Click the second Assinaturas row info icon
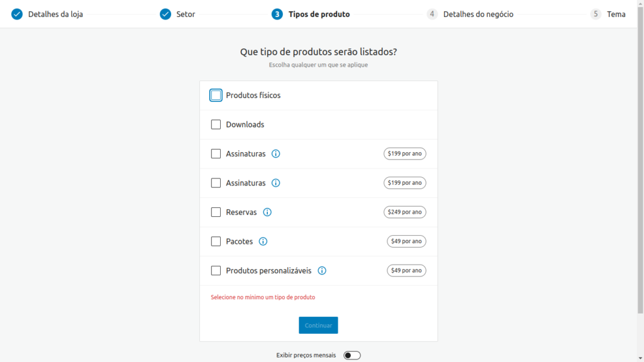This screenshot has width=644, height=362. click(275, 183)
